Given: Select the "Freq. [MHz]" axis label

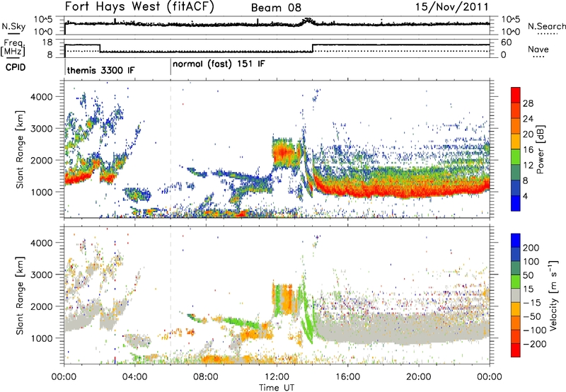Looking at the screenshot, I should click(x=13, y=48).
